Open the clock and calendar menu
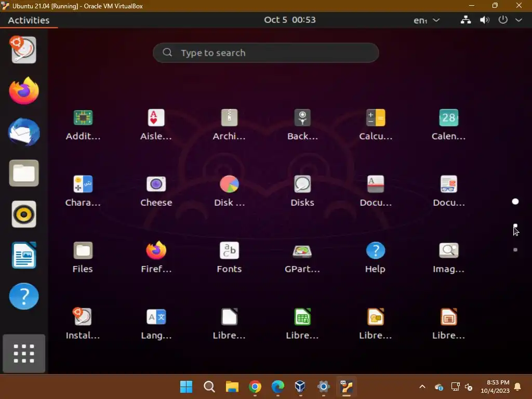The width and height of the screenshot is (532, 399). [290, 20]
